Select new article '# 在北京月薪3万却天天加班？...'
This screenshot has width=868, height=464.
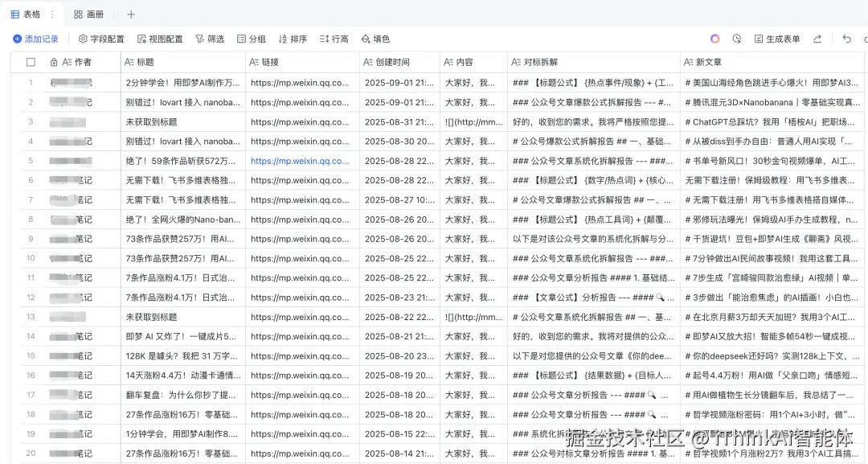773,317
